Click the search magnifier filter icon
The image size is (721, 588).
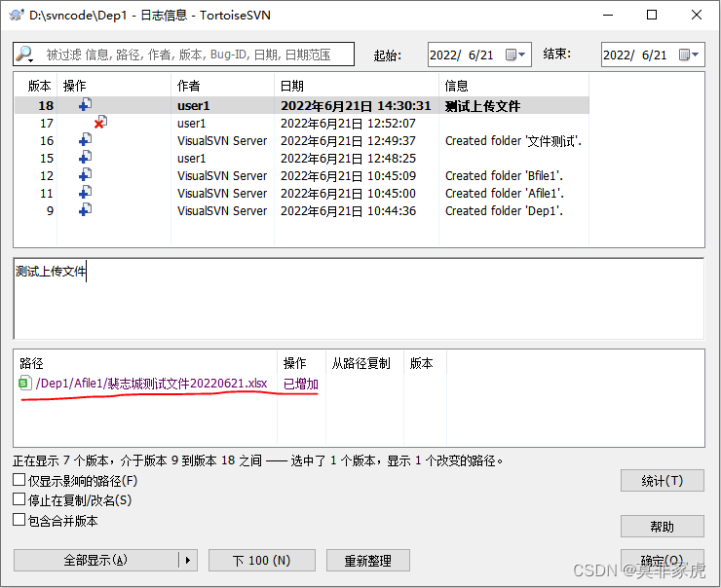coord(24,55)
